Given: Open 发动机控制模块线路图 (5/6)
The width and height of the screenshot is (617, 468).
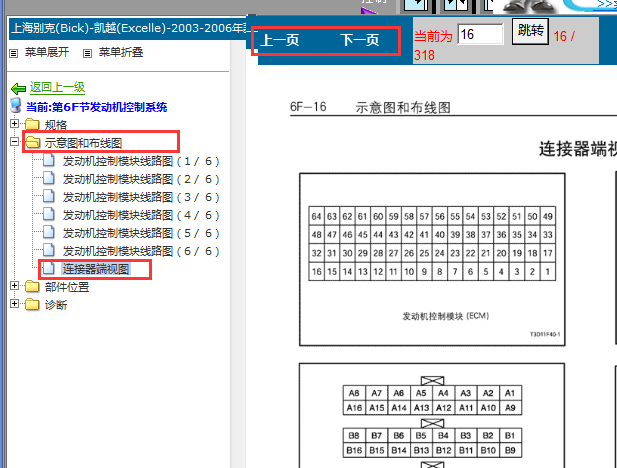Looking at the screenshot, I should point(141,233).
